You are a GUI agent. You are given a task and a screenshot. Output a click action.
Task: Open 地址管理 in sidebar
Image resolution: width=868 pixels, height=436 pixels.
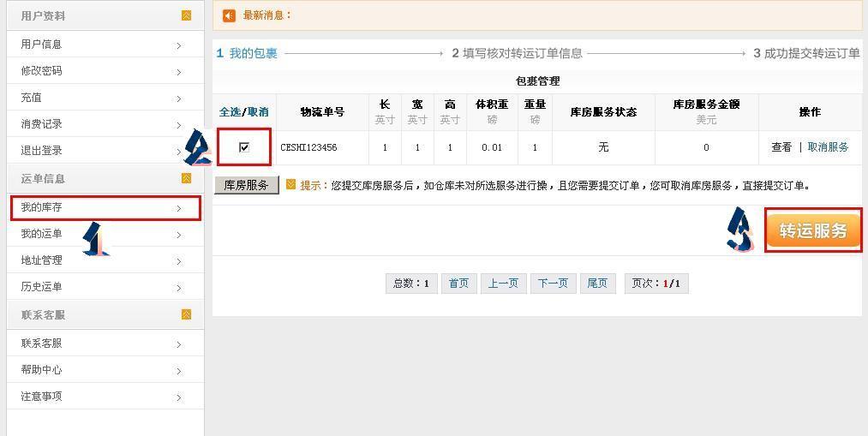pos(105,260)
